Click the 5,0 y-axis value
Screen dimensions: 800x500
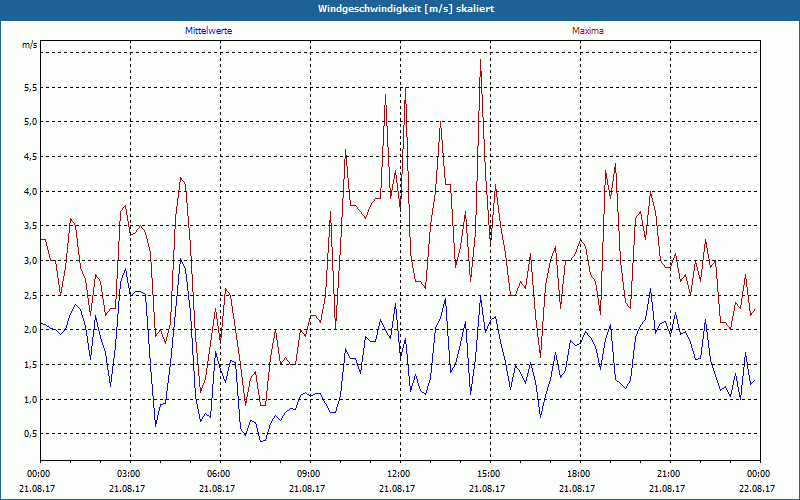click(x=31, y=122)
